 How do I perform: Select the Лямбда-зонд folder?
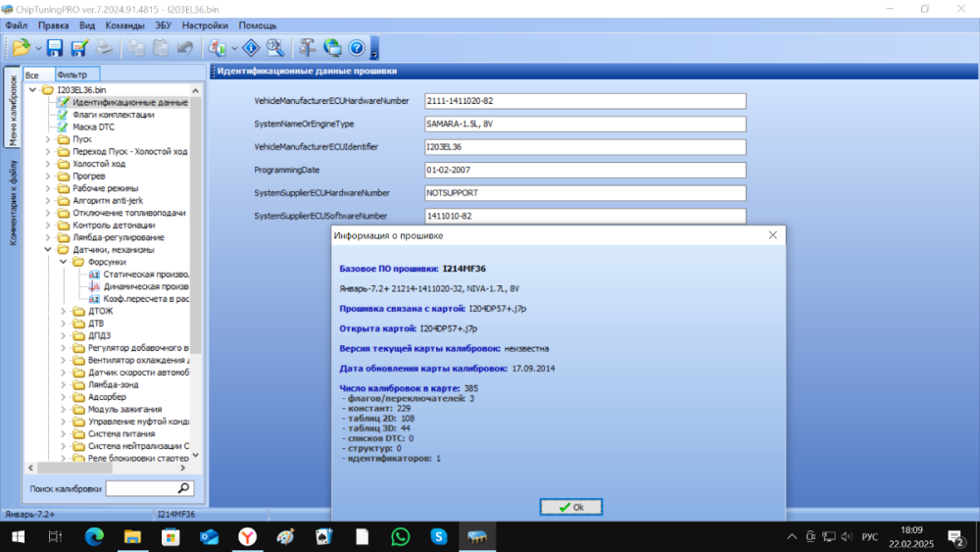pyautogui.click(x=113, y=384)
